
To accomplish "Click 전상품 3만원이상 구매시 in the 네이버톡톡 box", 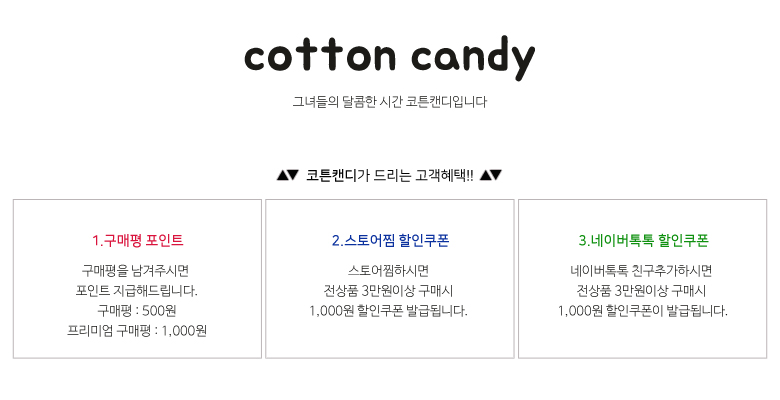I will (x=642, y=291).
